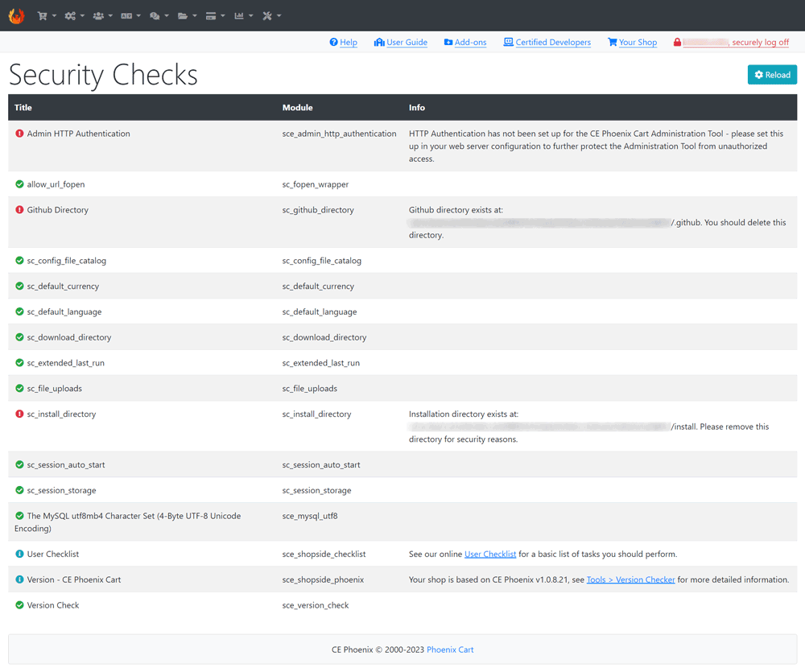Click the Title column header
This screenshot has width=805, height=672.
coord(23,107)
